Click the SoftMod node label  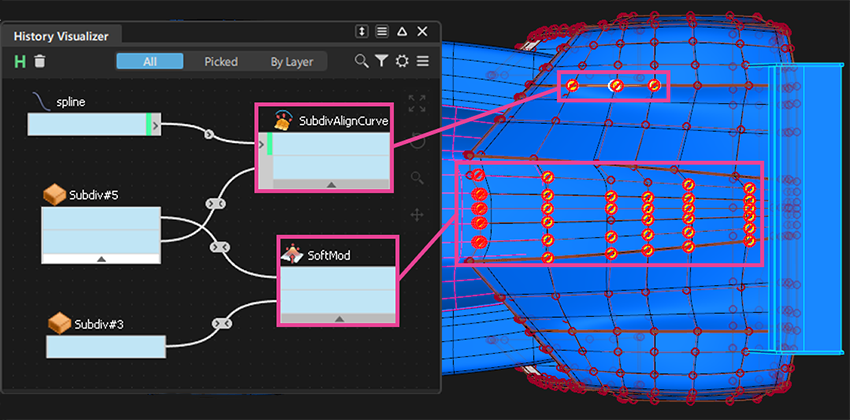[x=329, y=255]
